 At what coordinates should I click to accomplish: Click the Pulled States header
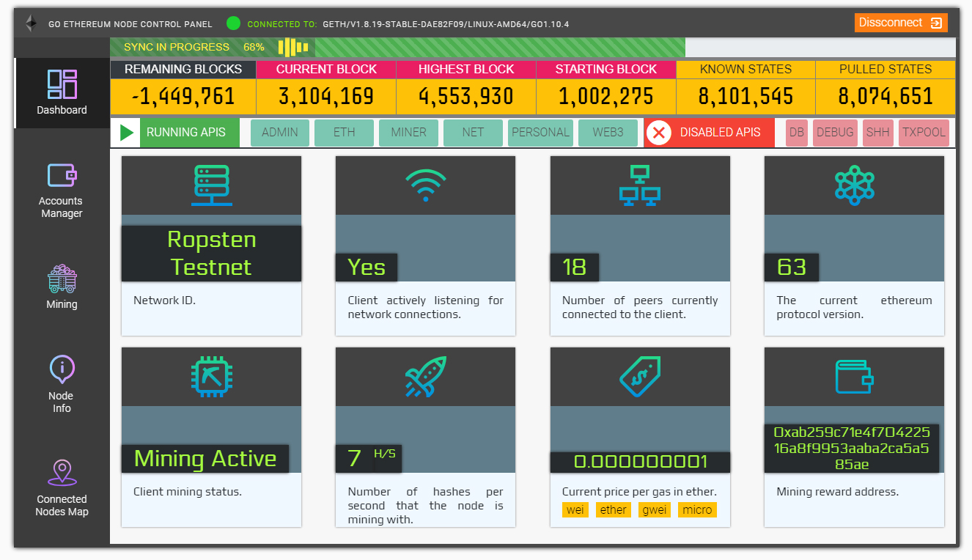(x=886, y=70)
